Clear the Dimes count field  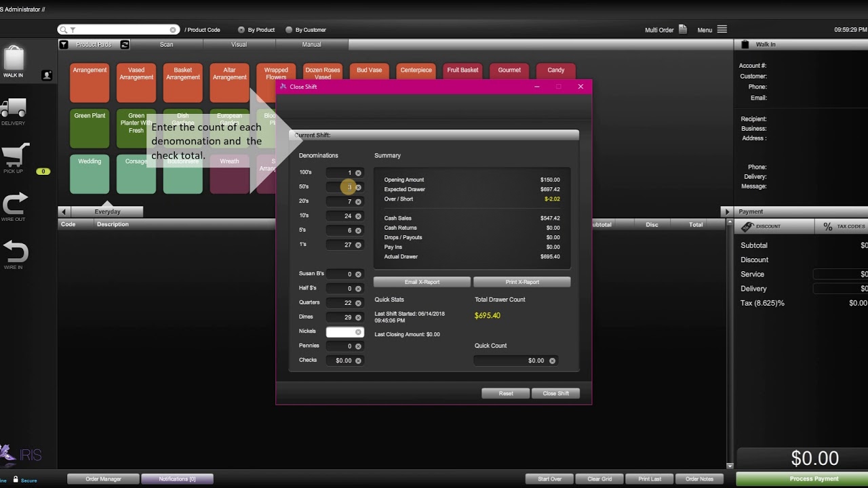tap(358, 317)
